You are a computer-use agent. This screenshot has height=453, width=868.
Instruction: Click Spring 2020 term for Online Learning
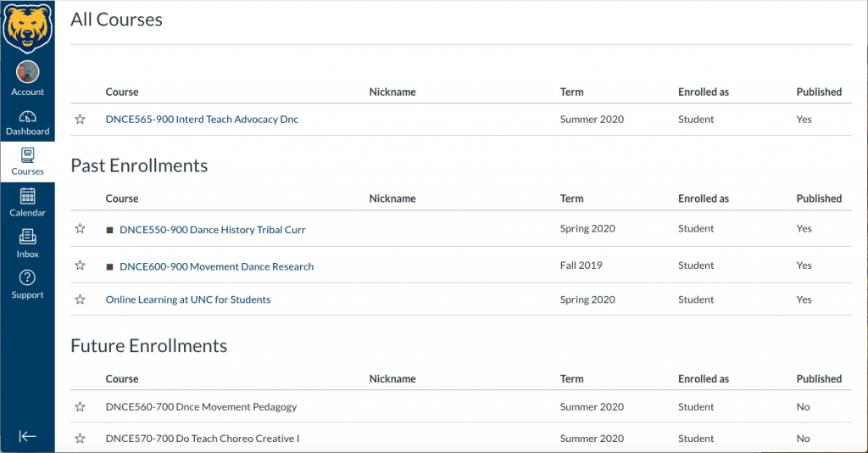click(x=587, y=299)
